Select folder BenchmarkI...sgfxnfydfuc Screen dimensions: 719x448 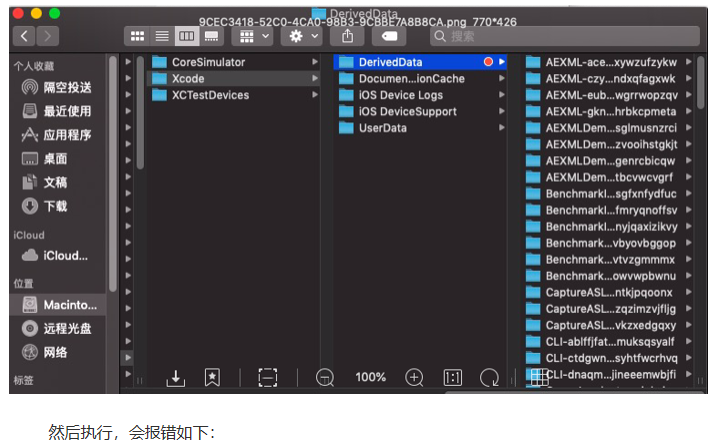coord(608,194)
